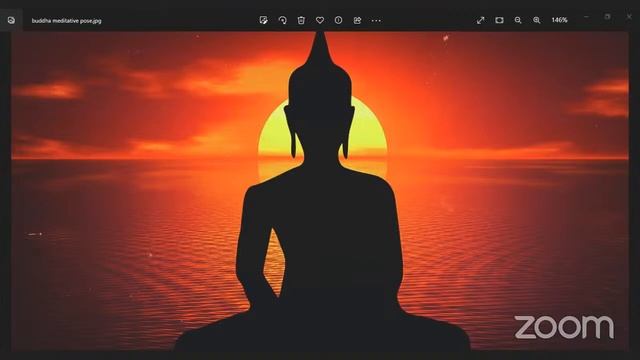The image size is (640, 360).
Task: Open the Photos app home icon
Action: tap(11, 20)
